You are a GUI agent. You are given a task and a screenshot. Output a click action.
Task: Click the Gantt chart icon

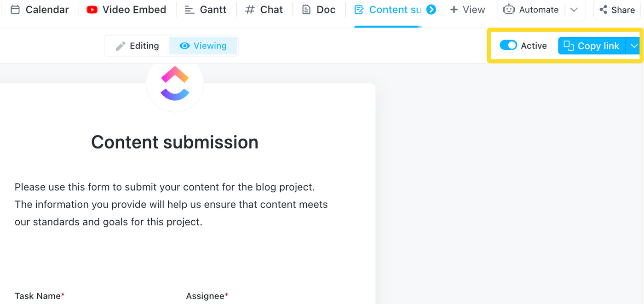click(190, 9)
